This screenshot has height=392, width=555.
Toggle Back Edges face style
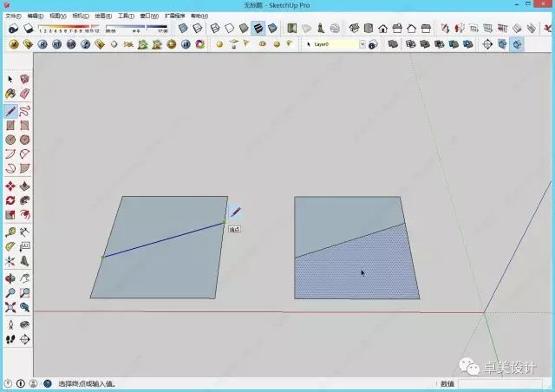[x=197, y=28]
